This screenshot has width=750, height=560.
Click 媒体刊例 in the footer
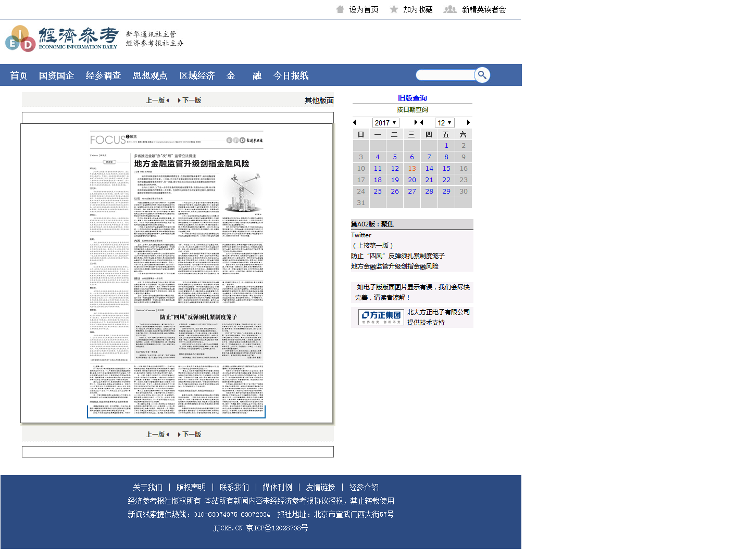pos(278,487)
